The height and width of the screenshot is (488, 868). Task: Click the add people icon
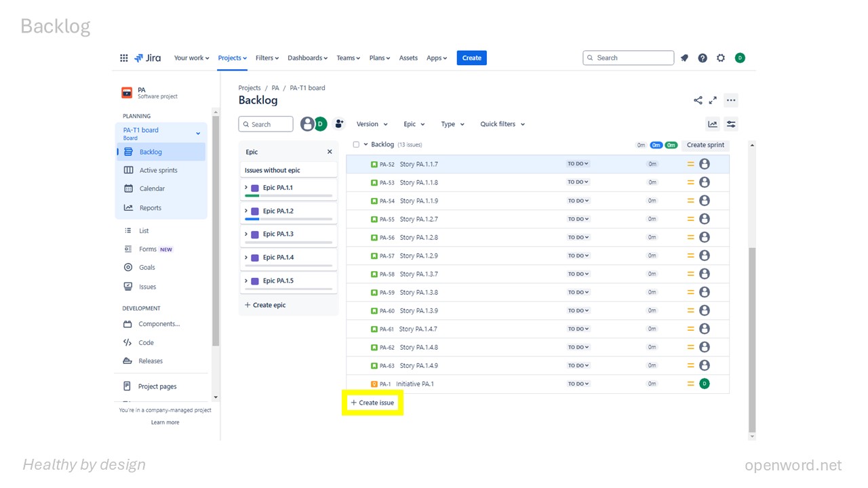click(x=340, y=124)
